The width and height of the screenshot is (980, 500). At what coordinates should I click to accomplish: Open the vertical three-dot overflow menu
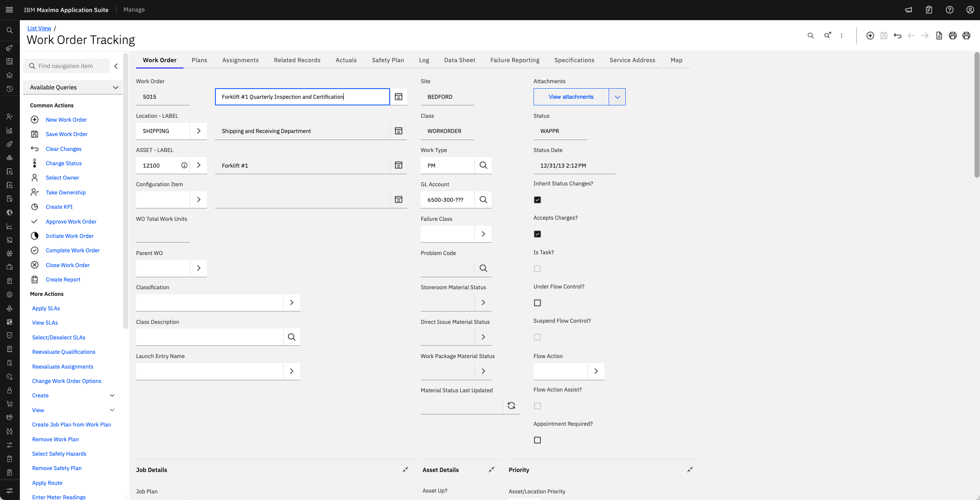(842, 36)
